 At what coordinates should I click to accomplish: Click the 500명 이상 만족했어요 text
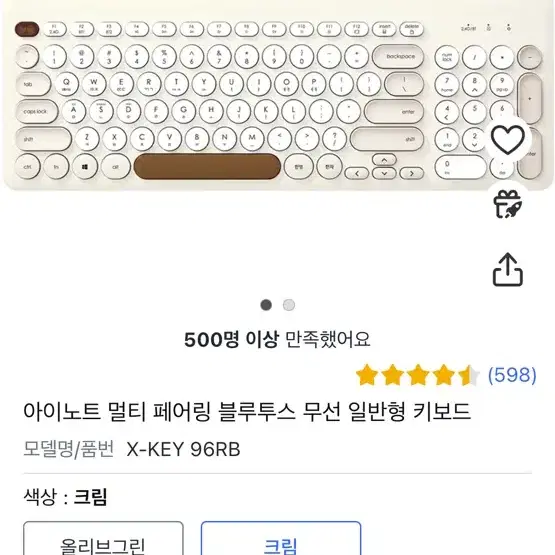(277, 339)
